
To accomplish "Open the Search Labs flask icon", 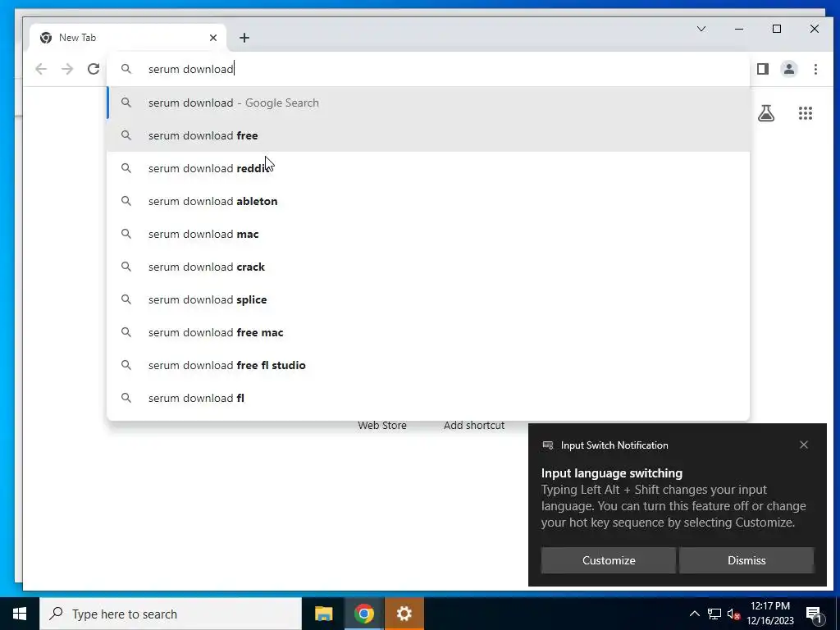I will click(766, 113).
